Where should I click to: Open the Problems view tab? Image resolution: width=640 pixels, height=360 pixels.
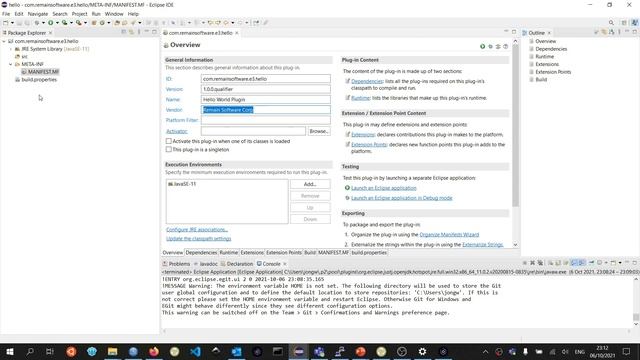[x=176, y=264]
